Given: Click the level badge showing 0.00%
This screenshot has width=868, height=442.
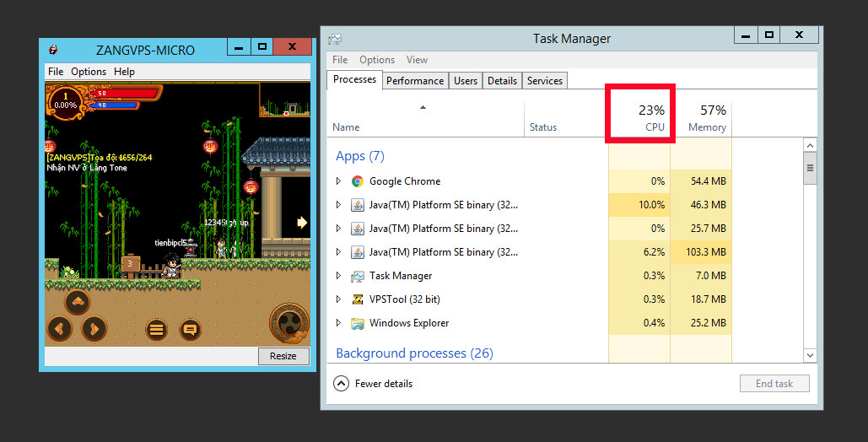Looking at the screenshot, I should tap(65, 101).
